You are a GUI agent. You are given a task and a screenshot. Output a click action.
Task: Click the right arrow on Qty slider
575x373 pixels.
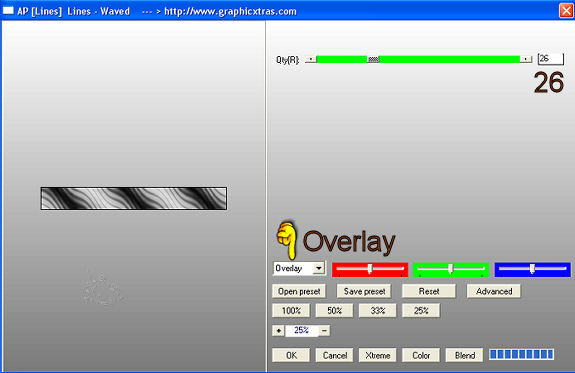coord(526,59)
